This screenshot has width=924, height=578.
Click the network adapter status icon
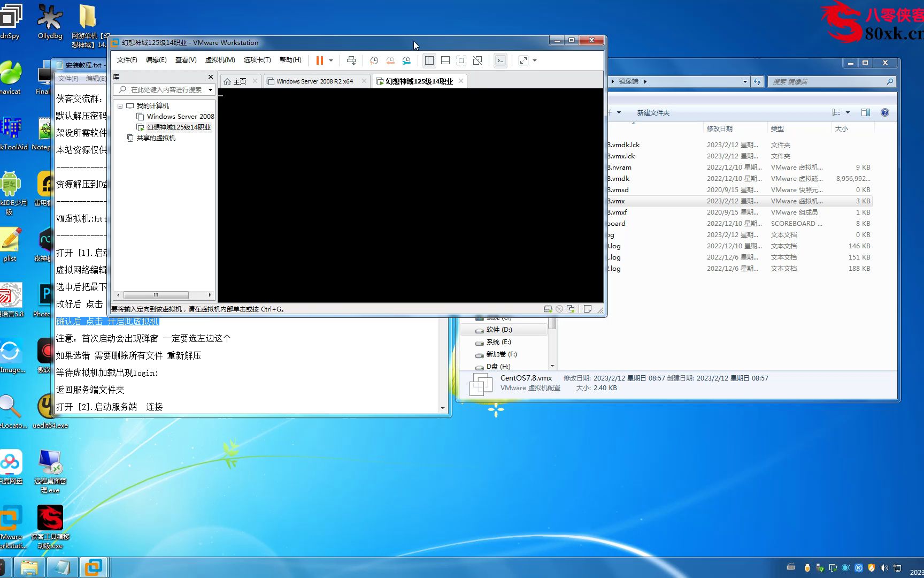tap(571, 309)
